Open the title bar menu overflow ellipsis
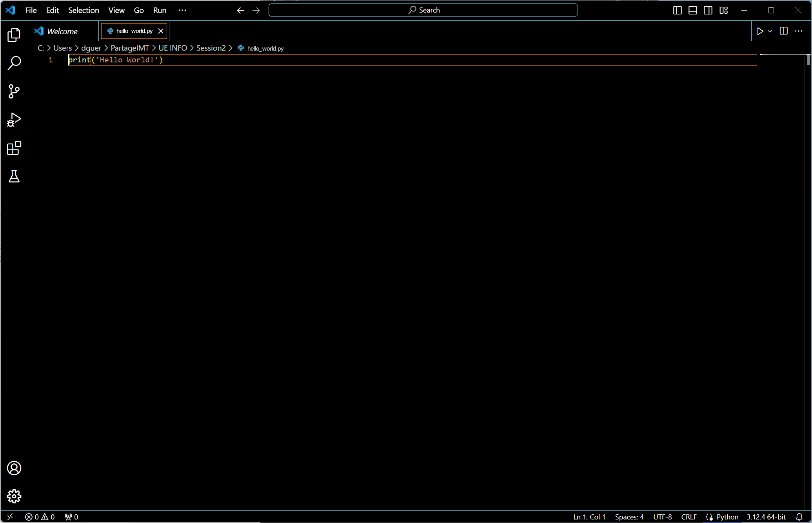This screenshot has height=523, width=812. point(182,10)
